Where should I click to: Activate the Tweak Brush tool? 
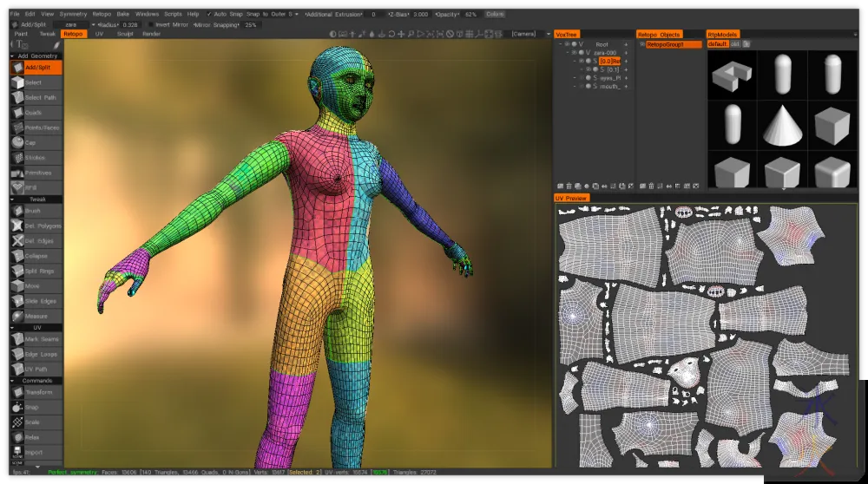point(36,211)
